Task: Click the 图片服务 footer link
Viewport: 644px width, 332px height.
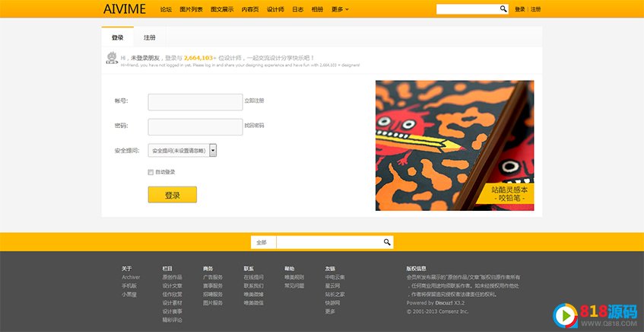Action: click(213, 303)
